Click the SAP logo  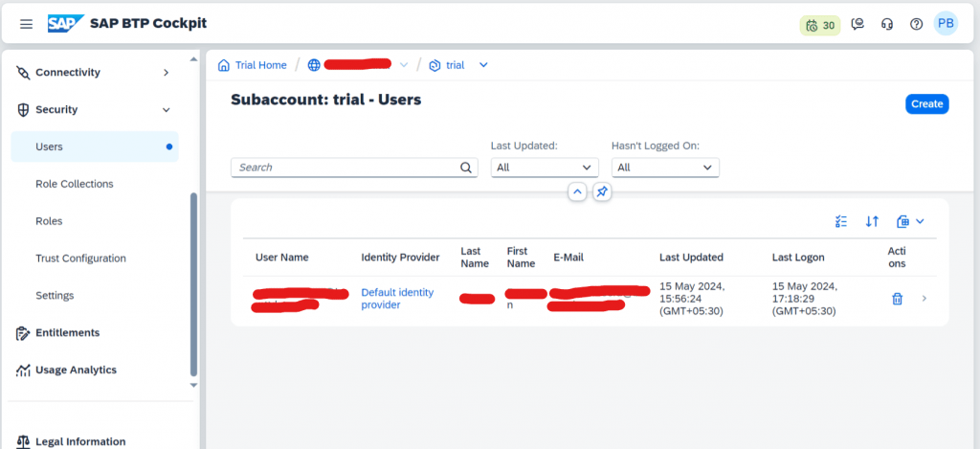pyautogui.click(x=66, y=24)
